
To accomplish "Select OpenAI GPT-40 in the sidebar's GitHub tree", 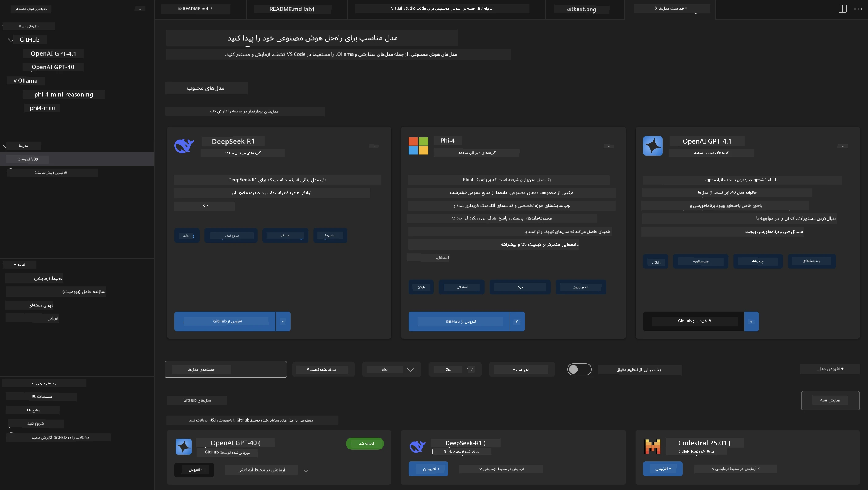I will [x=53, y=68].
